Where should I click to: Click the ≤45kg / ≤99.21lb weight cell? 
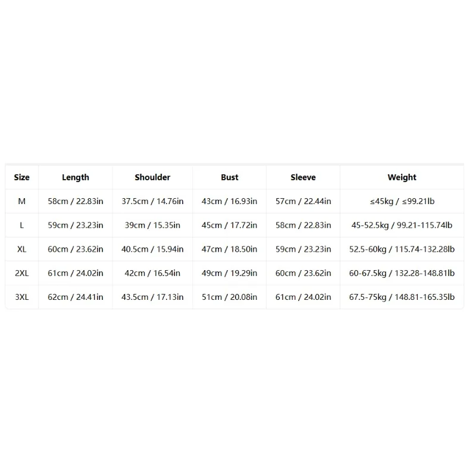[x=402, y=201]
